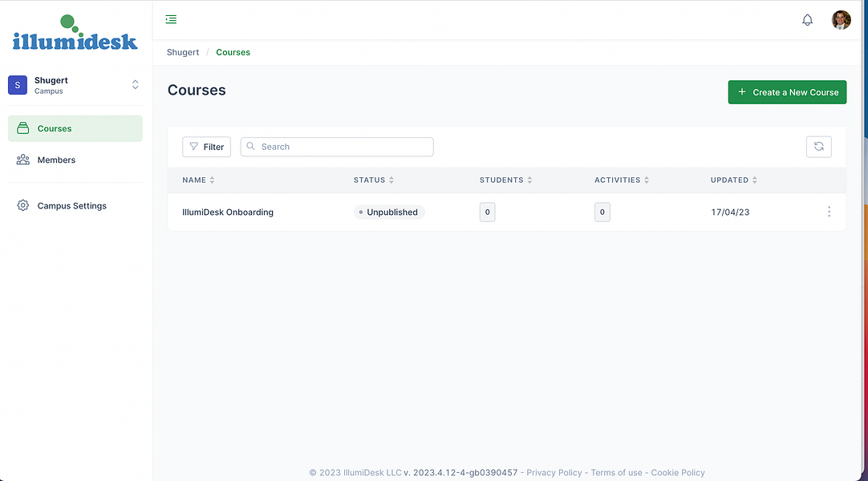The image size is (868, 481).
Task: Open the user profile avatar menu
Action: [x=841, y=20]
